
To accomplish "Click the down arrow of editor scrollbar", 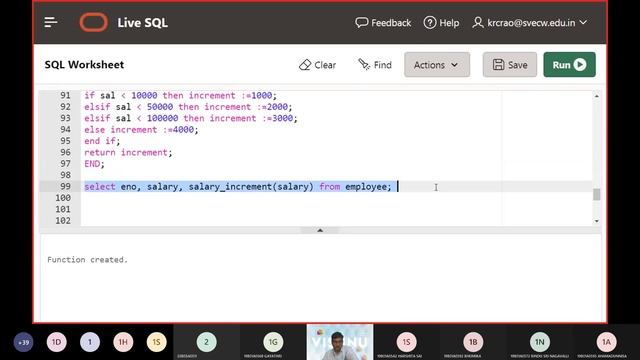I will 597,221.
